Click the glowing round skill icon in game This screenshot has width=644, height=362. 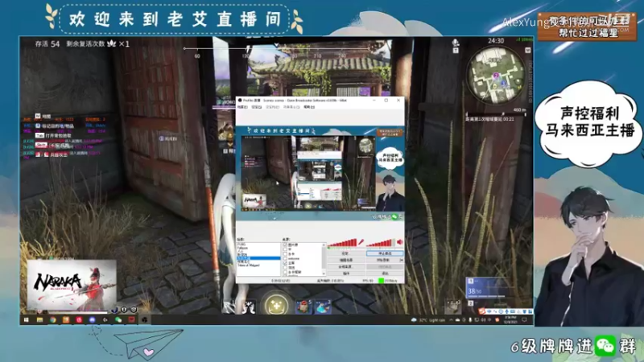click(276, 304)
